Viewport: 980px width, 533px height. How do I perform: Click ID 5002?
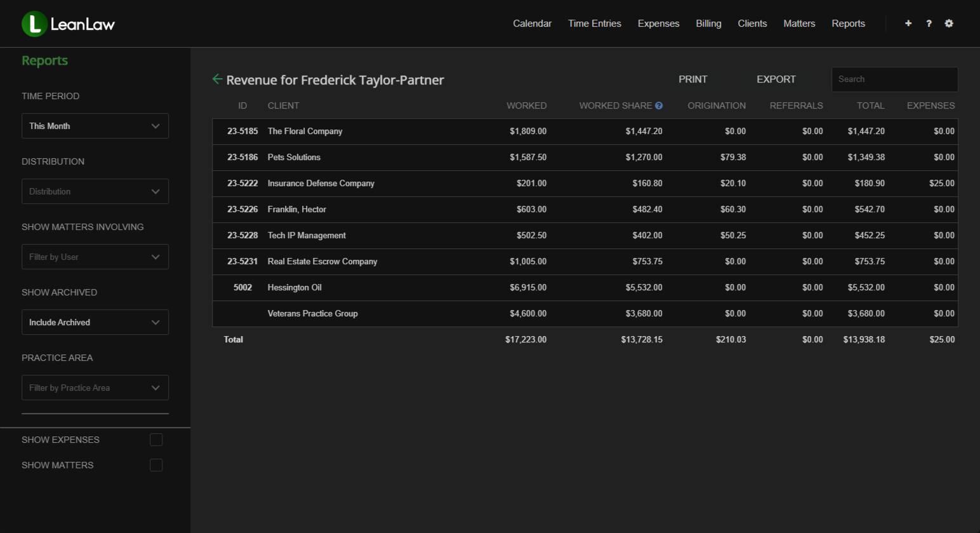click(x=242, y=288)
